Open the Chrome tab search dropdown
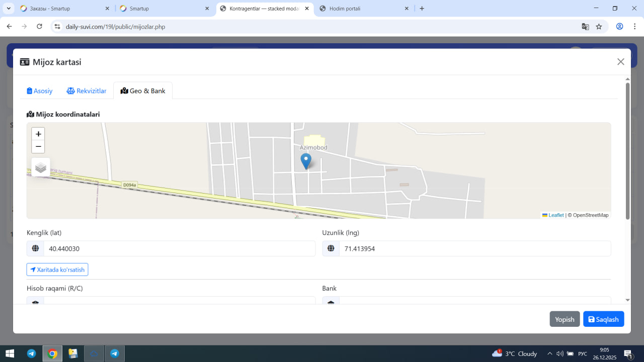This screenshot has width=644, height=362. [x=9, y=9]
